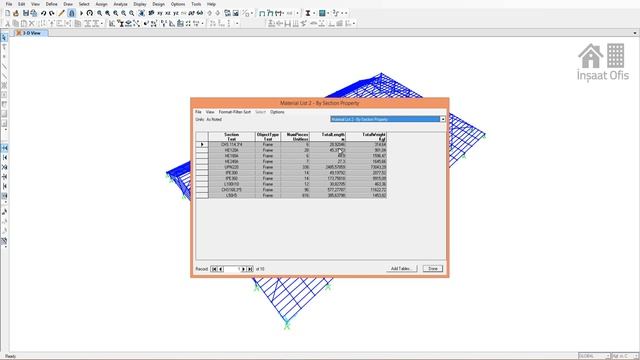Image resolution: width=640 pixels, height=360 pixels.
Task: Click the Move Up in List arrow
Action: [x=210, y=13]
